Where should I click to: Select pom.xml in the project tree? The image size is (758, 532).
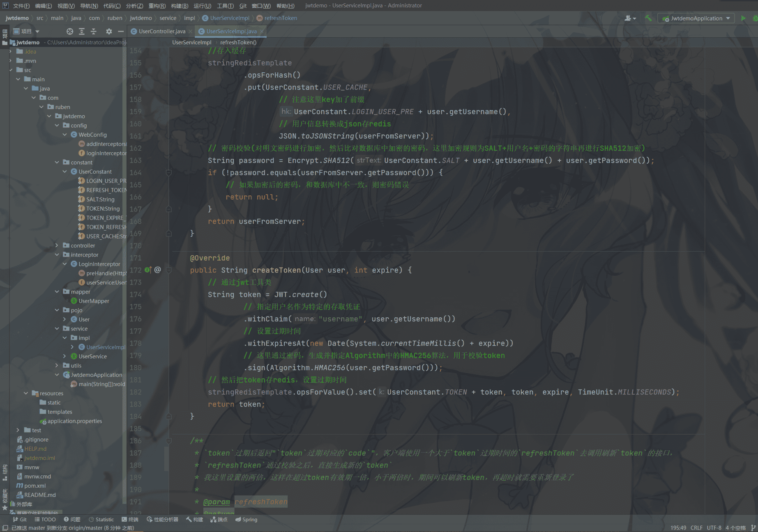point(35,486)
